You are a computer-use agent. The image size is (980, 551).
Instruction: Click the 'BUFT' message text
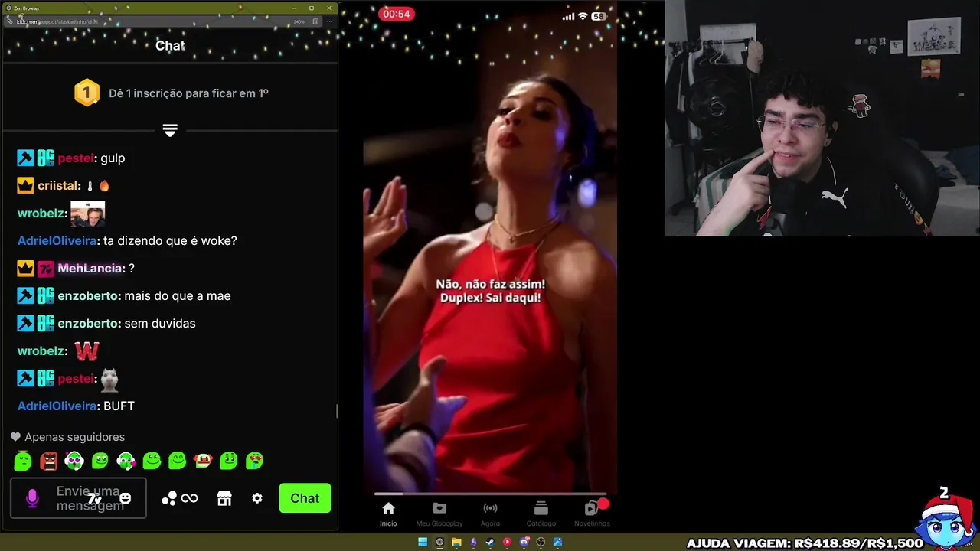(x=119, y=406)
